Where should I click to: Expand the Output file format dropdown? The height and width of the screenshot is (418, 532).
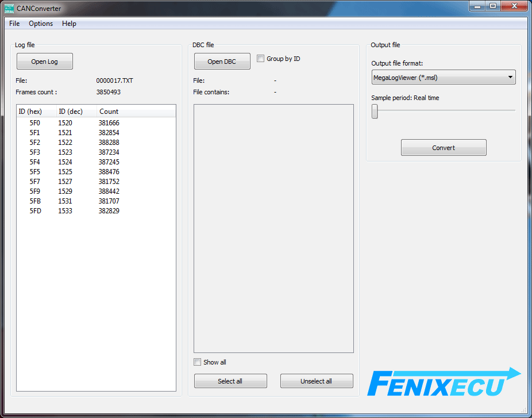click(x=443, y=78)
